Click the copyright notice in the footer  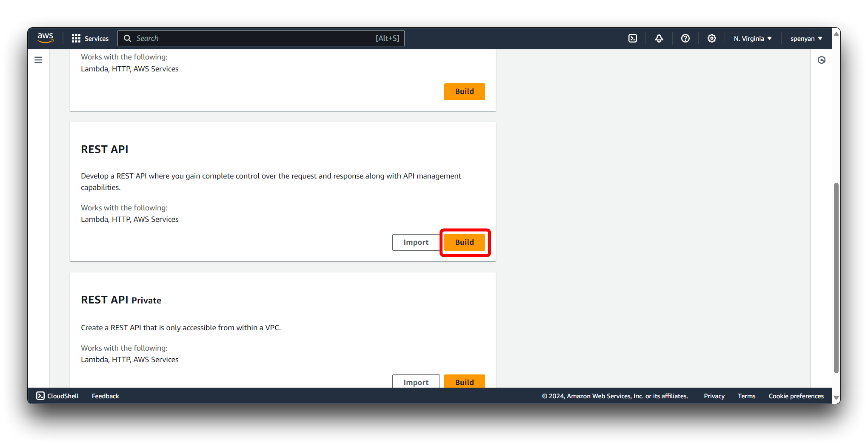pyautogui.click(x=615, y=396)
